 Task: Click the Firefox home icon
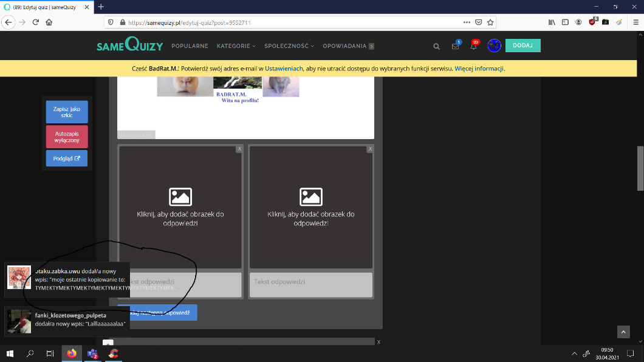49,22
